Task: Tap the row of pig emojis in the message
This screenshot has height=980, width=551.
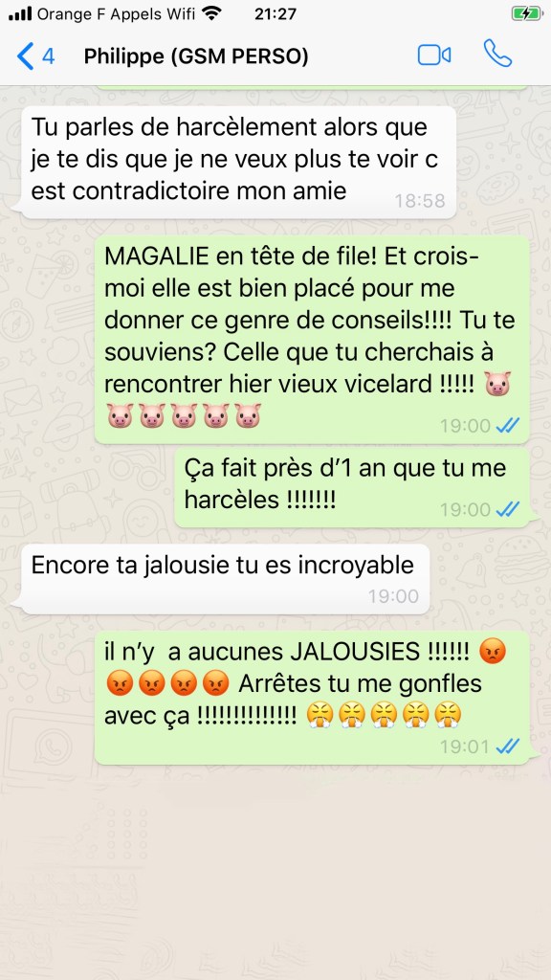Action: tap(184, 415)
